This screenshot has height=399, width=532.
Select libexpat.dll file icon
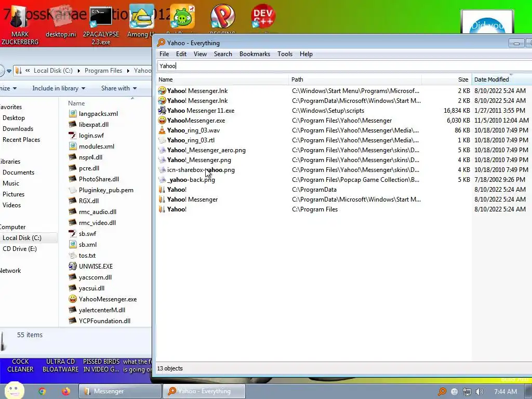click(73, 125)
